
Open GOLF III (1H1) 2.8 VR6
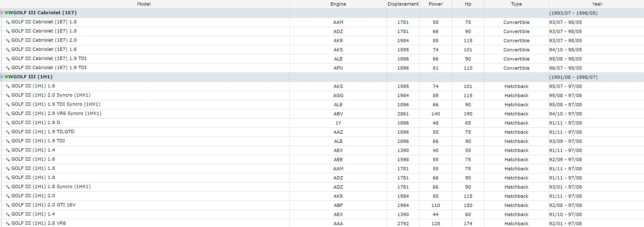[39, 223]
